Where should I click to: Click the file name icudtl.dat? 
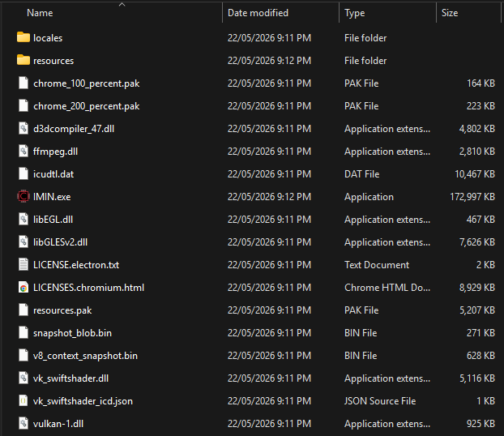point(53,174)
